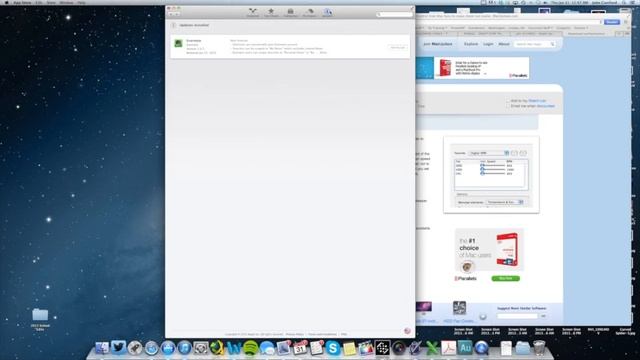
Task: Click the App Store search field
Action: coord(394,14)
